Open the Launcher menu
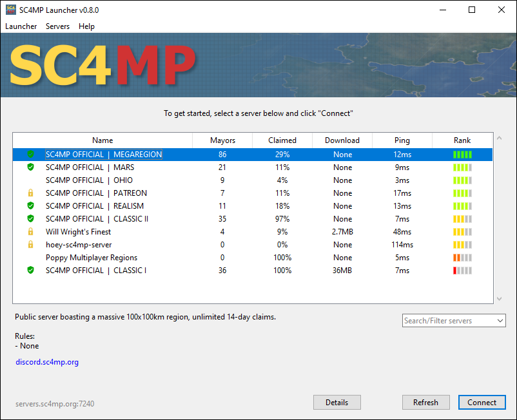The width and height of the screenshot is (517, 420). click(21, 26)
